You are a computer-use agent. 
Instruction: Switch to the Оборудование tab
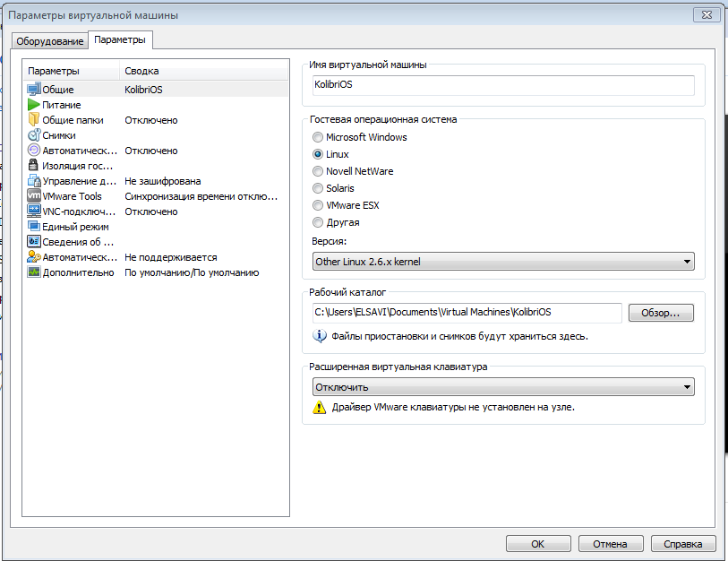click(x=50, y=41)
